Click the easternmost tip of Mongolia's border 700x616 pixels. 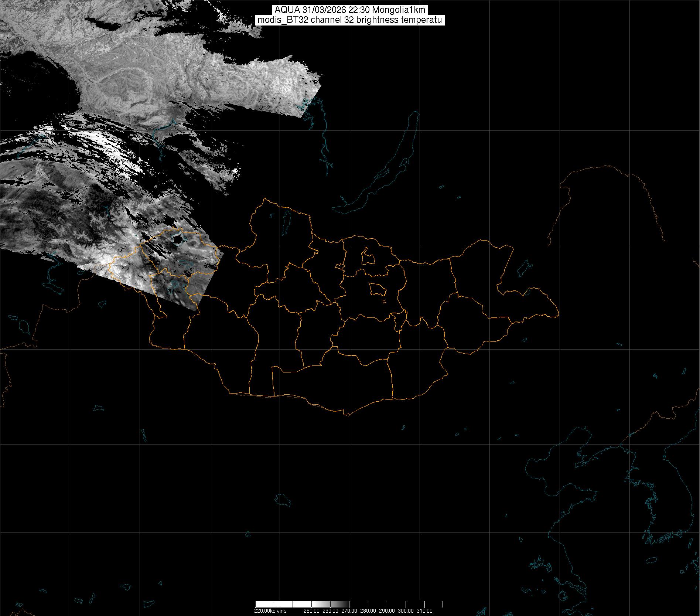(558, 315)
